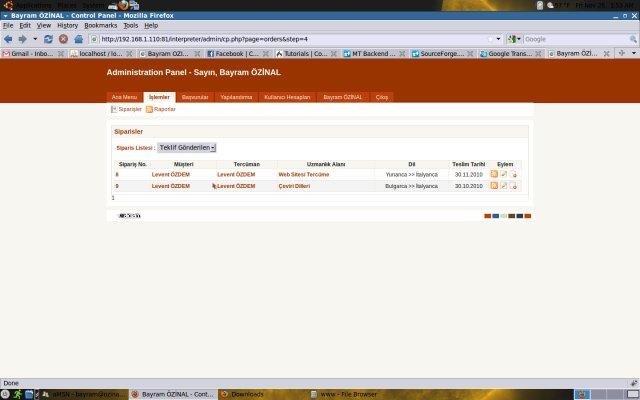
Task: Open the Raporlar sub-menu icon
Action: point(149,109)
